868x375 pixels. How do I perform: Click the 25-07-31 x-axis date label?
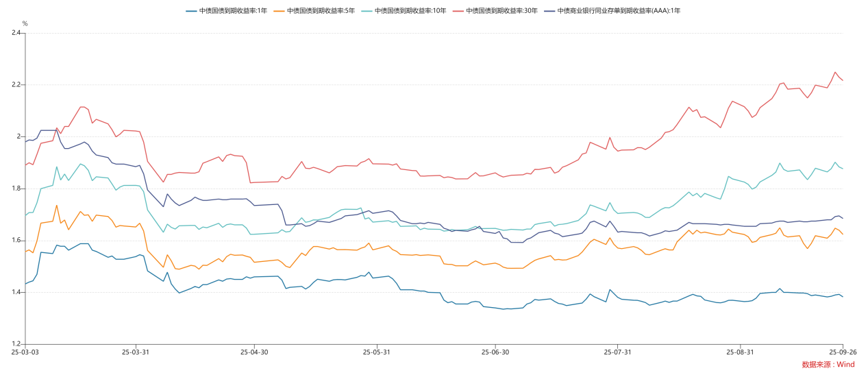617,352
